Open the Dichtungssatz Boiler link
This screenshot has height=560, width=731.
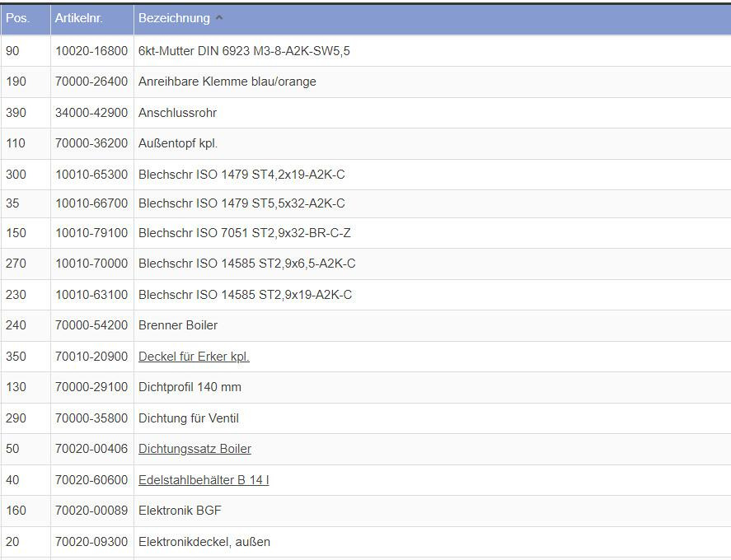[194, 449]
